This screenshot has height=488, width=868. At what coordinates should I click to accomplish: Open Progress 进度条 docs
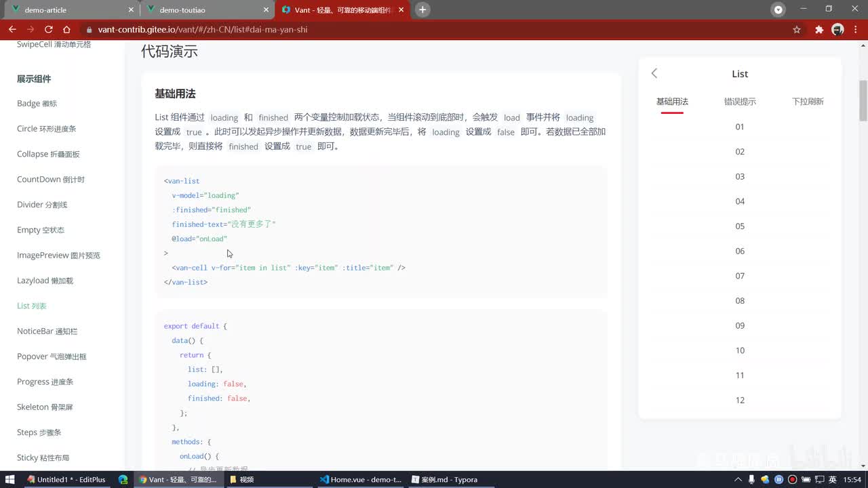point(45,382)
